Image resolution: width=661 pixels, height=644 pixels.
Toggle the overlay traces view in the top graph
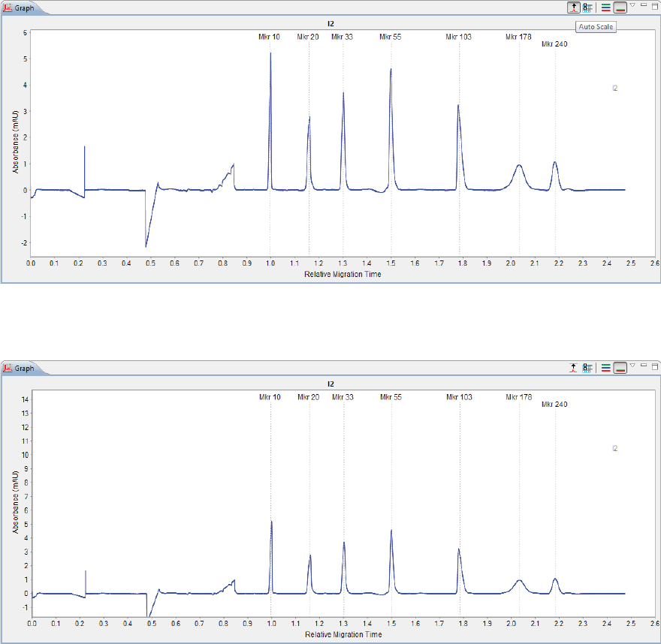tap(620, 8)
